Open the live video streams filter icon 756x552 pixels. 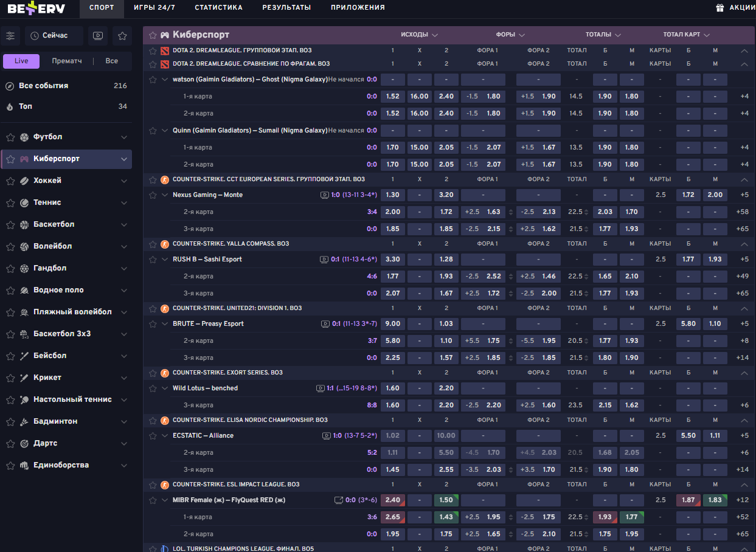(x=98, y=36)
